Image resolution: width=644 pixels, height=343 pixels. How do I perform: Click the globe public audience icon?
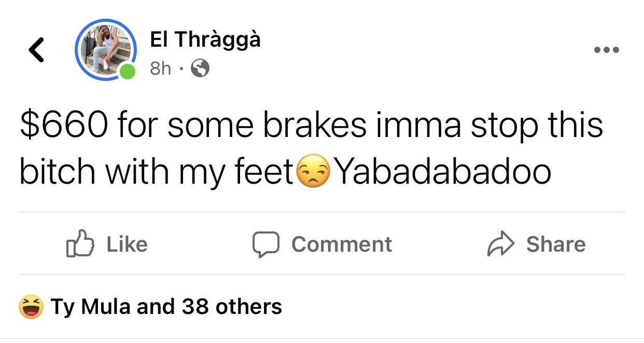pos(200,68)
